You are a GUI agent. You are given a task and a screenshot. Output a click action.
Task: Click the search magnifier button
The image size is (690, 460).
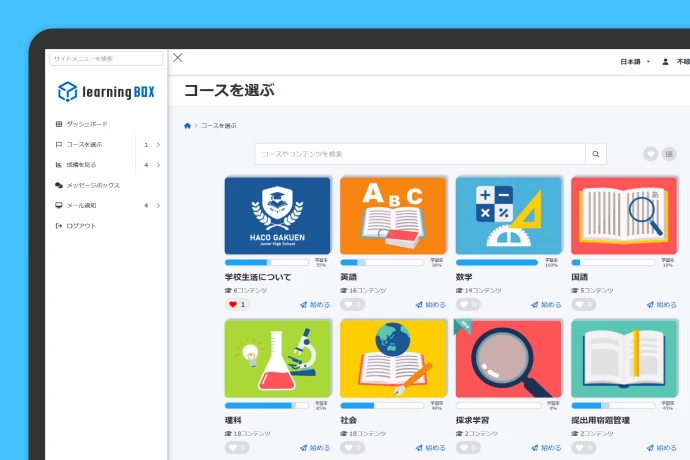[x=596, y=154]
